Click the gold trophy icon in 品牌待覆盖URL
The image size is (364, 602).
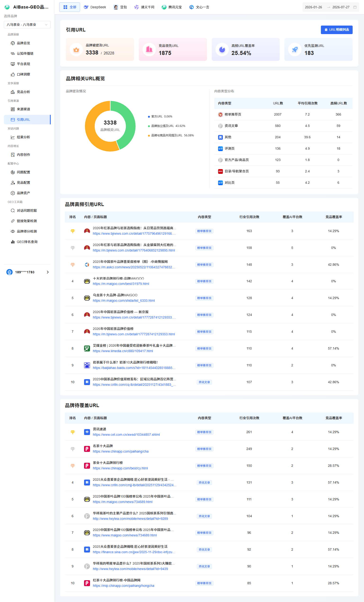tap(72, 432)
